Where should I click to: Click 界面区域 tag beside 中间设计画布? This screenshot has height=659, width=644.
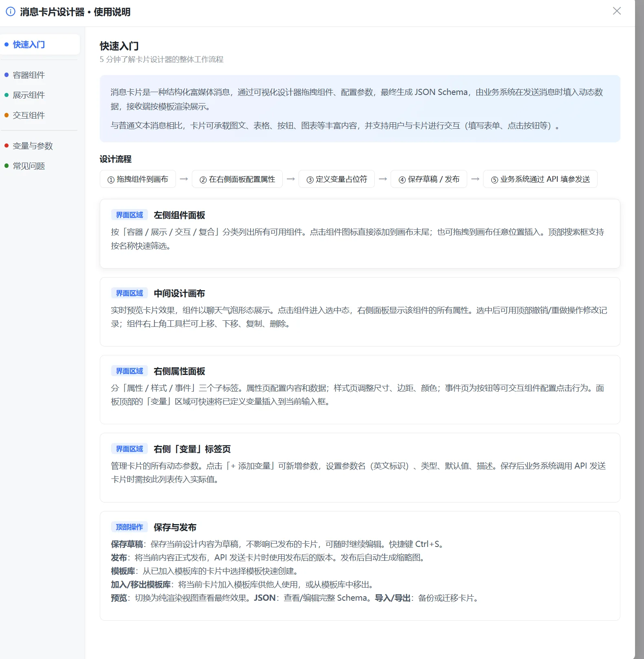(130, 293)
